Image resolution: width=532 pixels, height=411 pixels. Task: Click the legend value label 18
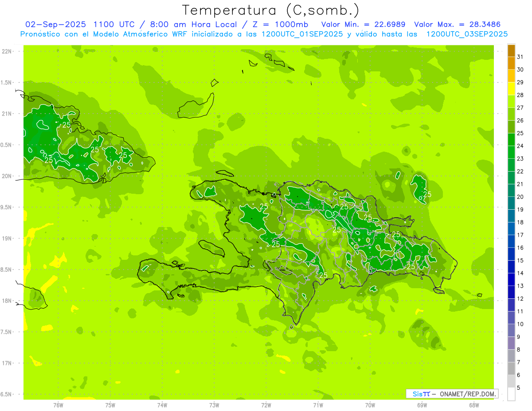[x=520, y=223]
